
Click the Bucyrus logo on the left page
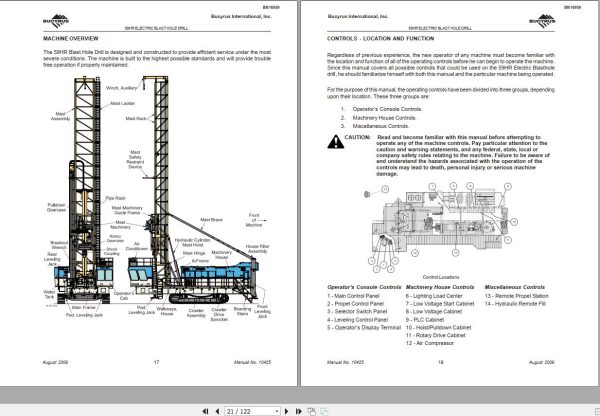click(56, 21)
